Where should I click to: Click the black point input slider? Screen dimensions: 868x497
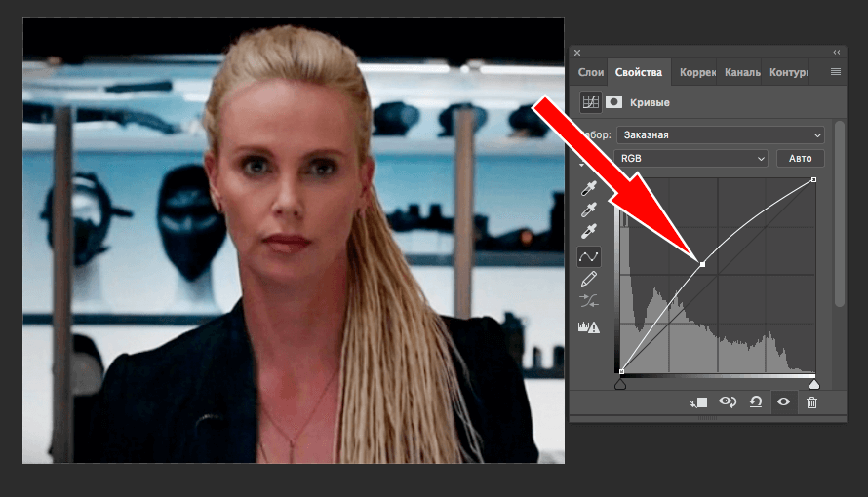tap(620, 384)
